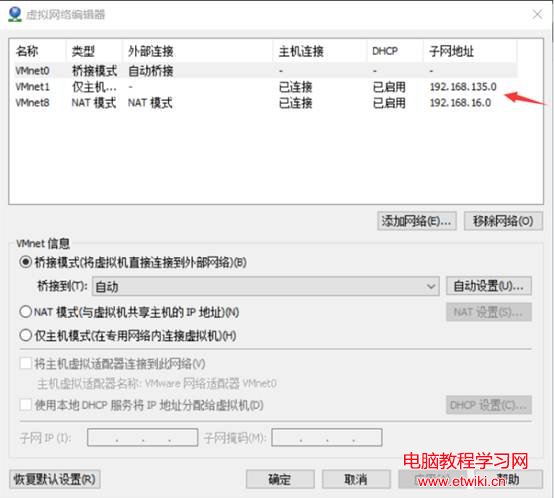The width and height of the screenshot is (554, 498).
Task: Click the 192.168.16.0 subnet address cell
Action: click(460, 103)
